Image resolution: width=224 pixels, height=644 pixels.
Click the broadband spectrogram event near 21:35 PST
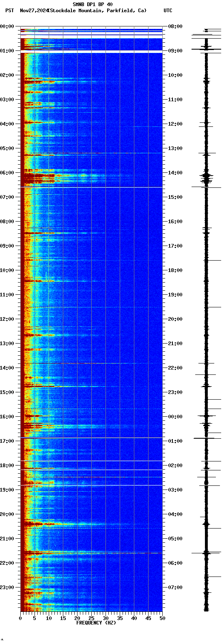point(91,553)
